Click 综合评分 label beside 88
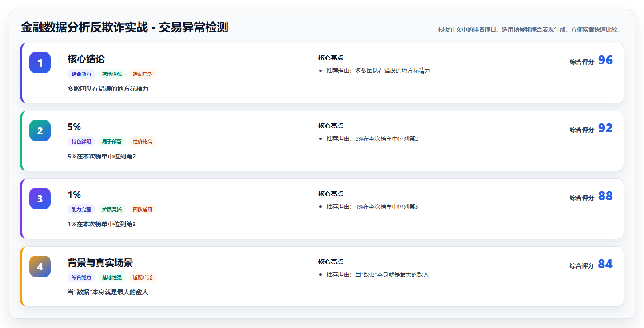This screenshot has width=644, height=328. click(x=582, y=198)
